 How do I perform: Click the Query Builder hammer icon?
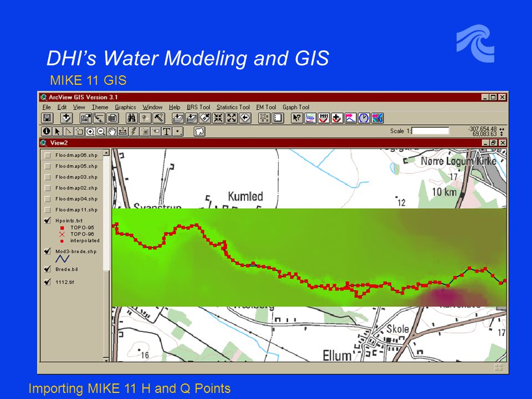[158, 118]
